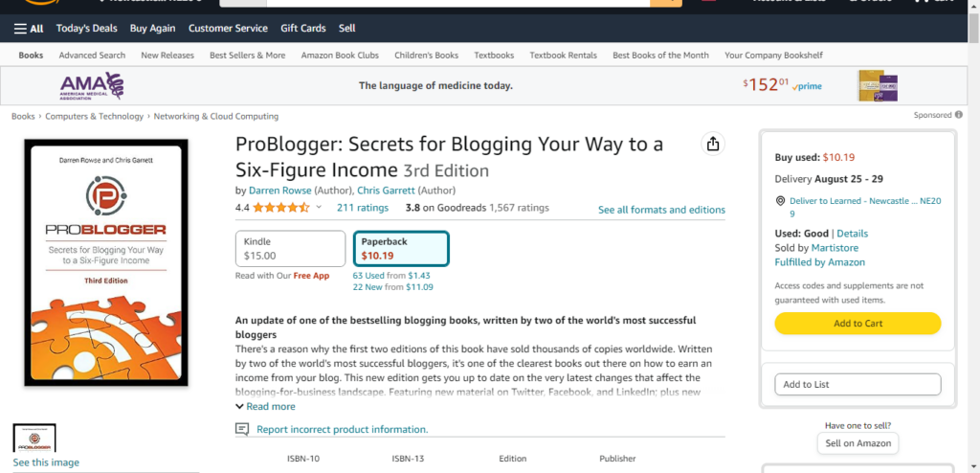Image resolution: width=980 pixels, height=473 pixels.
Task: Click the share icon beside the title
Action: click(712, 144)
